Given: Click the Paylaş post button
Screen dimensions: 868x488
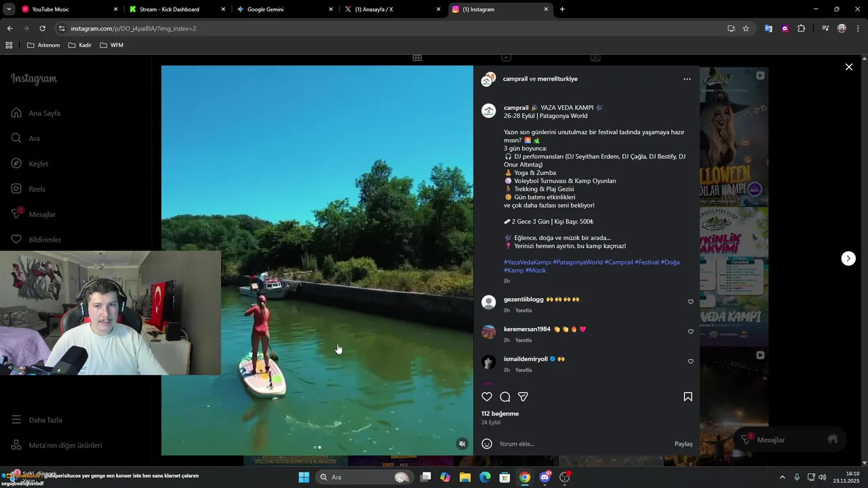Looking at the screenshot, I should (684, 444).
